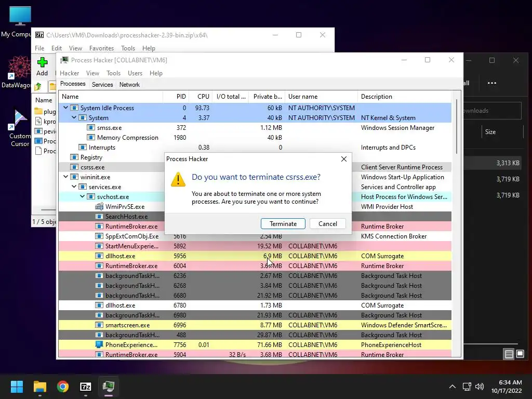Image resolution: width=532 pixels, height=399 pixels.
Task: Collapse the services.exe node
Action: 74,187
